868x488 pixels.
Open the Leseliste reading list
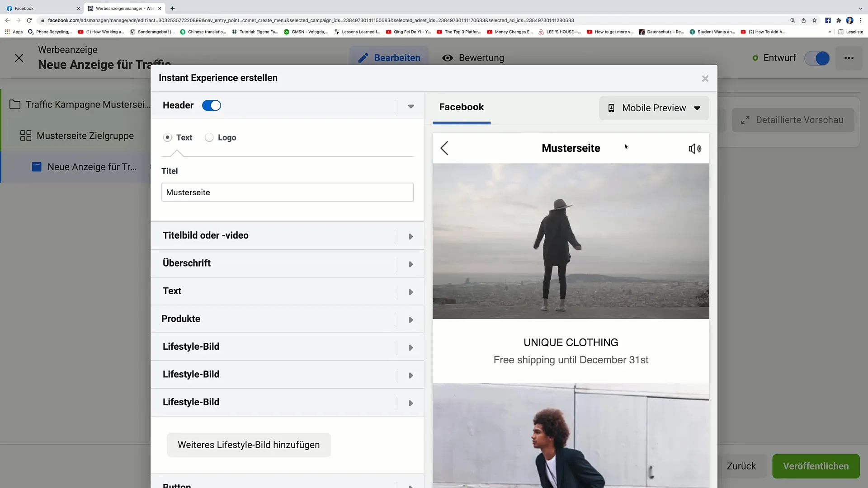(x=851, y=32)
